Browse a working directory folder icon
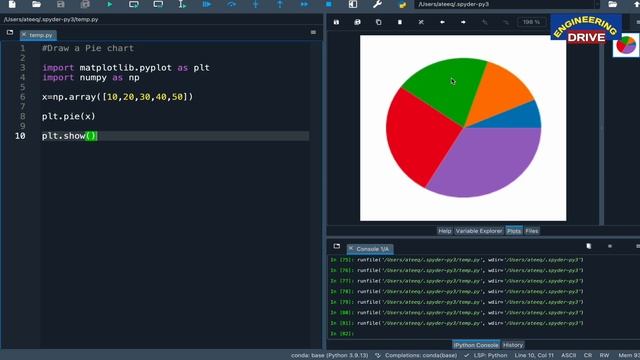The image size is (640, 360). pos(613,4)
